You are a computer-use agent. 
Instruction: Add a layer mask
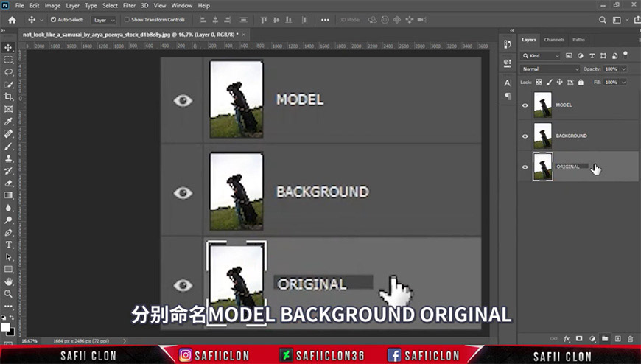579,339
